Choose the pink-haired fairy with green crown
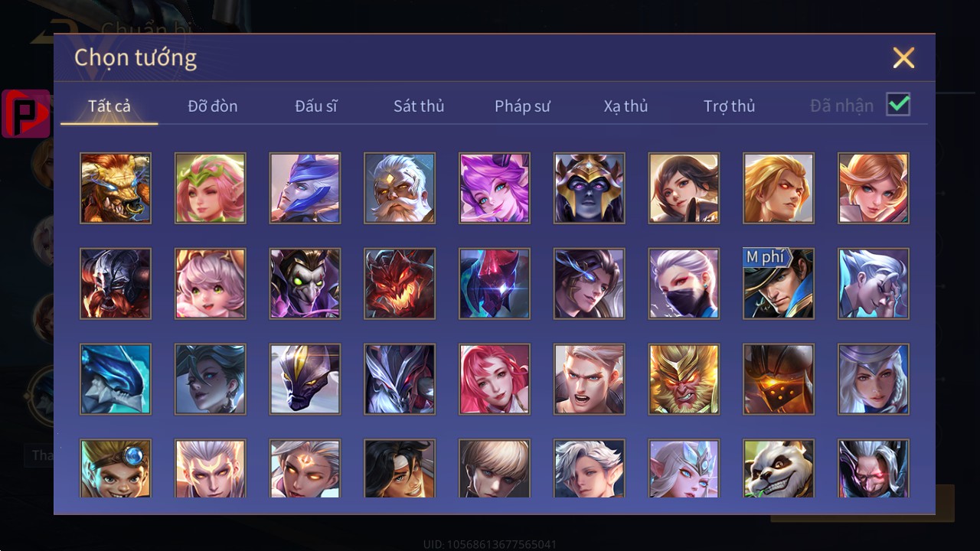The height and width of the screenshot is (551, 980). [x=211, y=187]
